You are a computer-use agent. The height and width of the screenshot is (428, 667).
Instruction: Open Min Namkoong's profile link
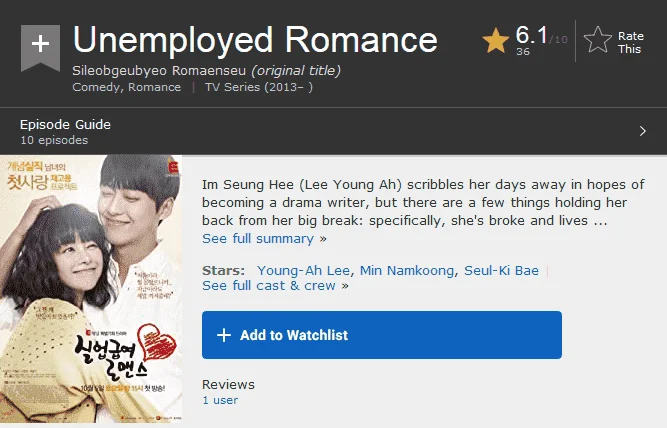(x=407, y=271)
